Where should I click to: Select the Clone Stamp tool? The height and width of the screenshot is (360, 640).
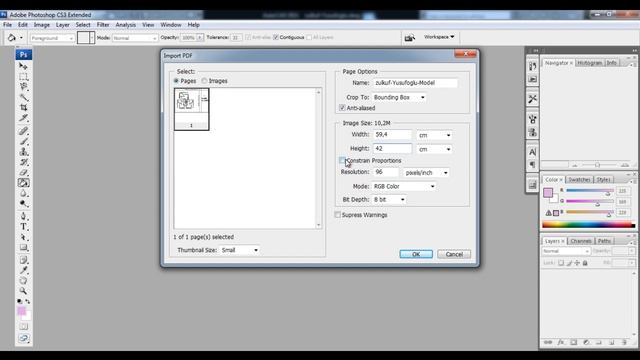click(x=23, y=152)
